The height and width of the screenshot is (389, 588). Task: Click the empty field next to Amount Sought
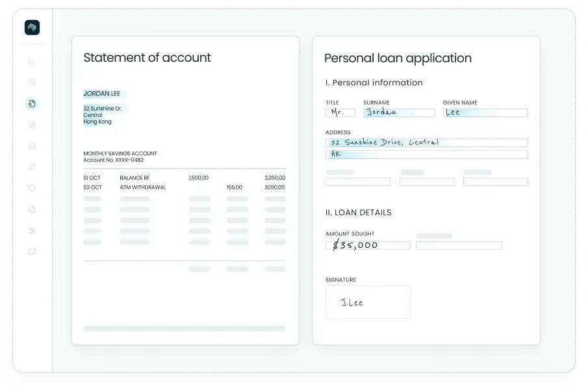[x=458, y=246]
